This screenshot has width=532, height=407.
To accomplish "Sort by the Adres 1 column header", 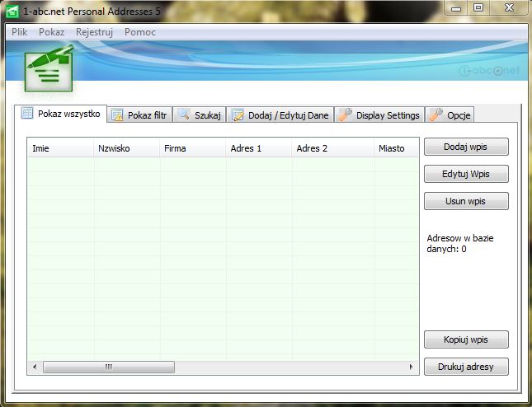I will [x=258, y=148].
